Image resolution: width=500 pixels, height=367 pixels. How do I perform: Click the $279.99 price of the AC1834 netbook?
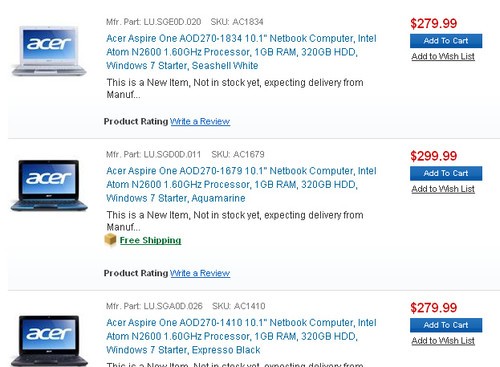coord(433,23)
